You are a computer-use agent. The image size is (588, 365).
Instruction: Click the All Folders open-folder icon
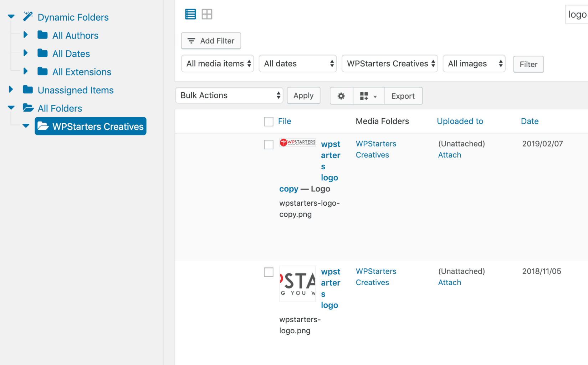point(28,108)
